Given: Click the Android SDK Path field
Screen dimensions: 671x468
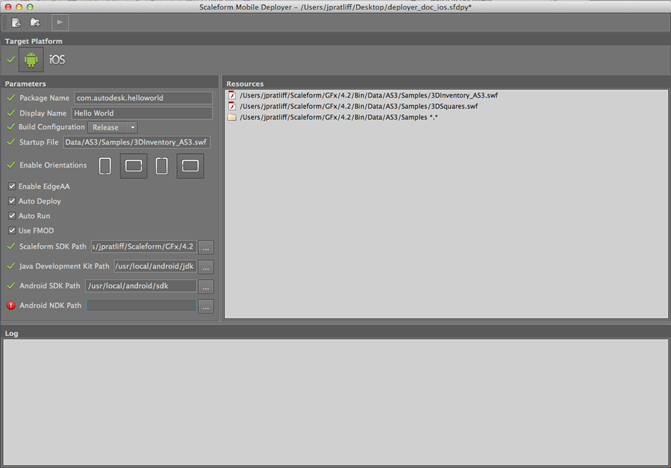Looking at the screenshot, I should point(141,286).
